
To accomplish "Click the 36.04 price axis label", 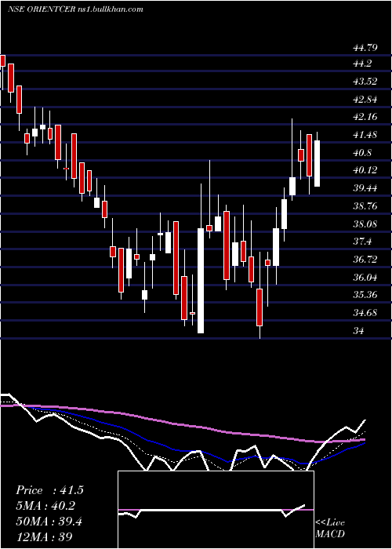I will tap(365, 278).
